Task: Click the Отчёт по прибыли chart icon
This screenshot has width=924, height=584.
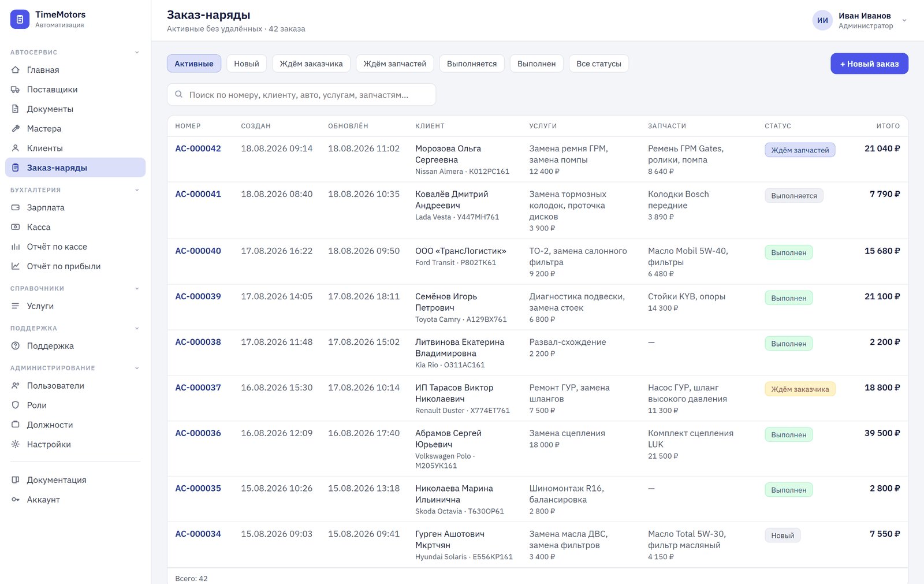Action: (x=16, y=266)
